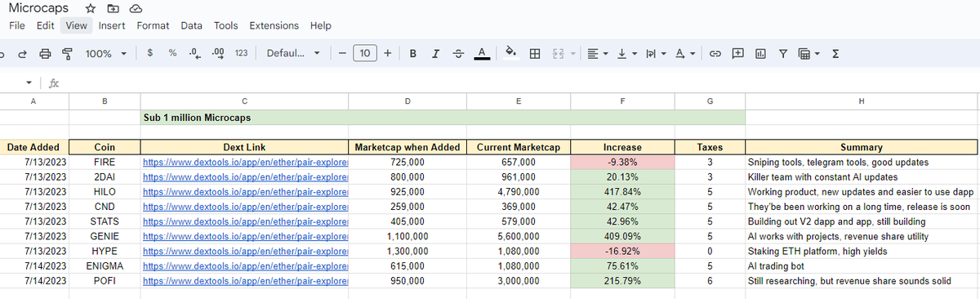Open the Format menu
Image resolution: width=980 pixels, height=299 pixels.
tap(153, 25)
